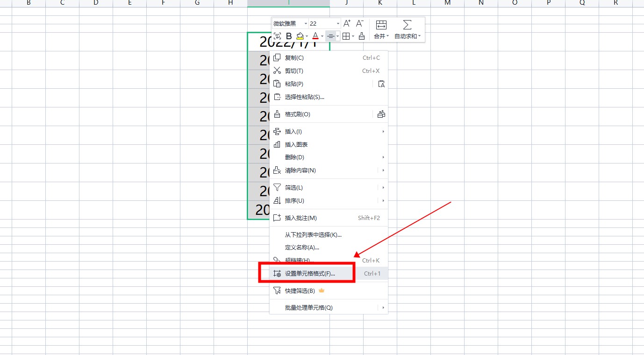Decrease font size with A- icon
This screenshot has width=644, height=355.
tap(359, 23)
